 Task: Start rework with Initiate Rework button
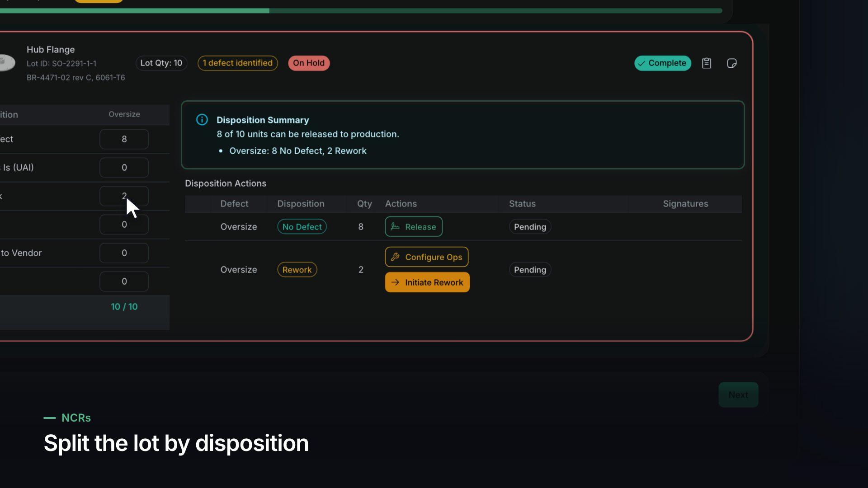[427, 282]
